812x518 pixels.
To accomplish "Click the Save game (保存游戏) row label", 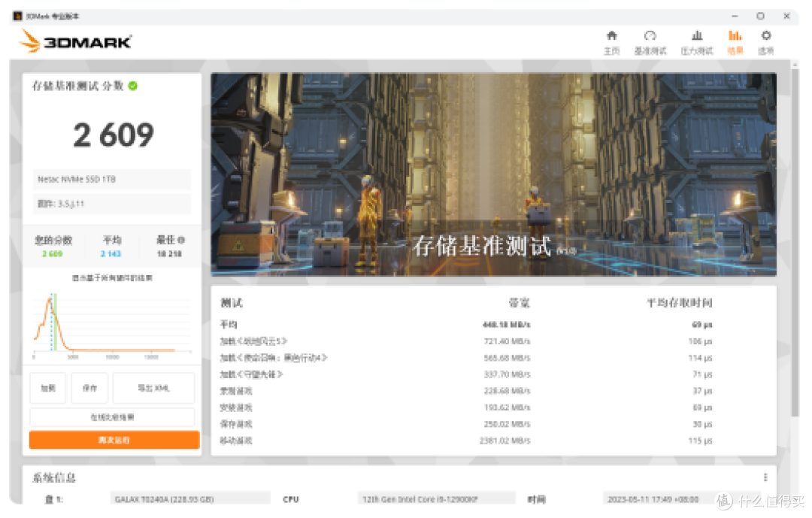I will click(236, 424).
